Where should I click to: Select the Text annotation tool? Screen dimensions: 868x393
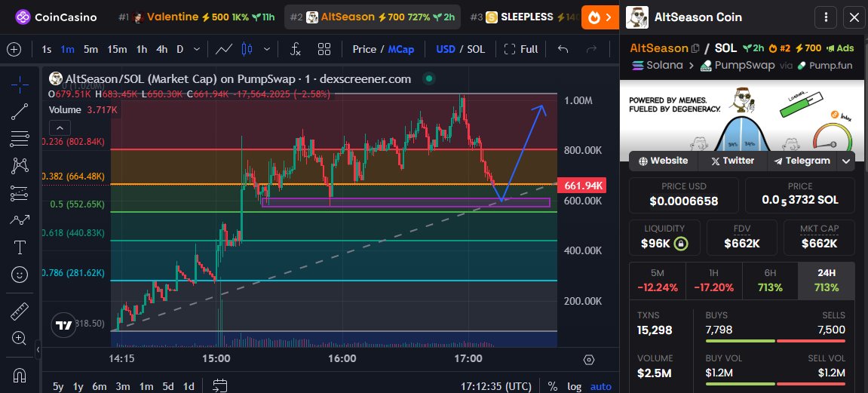click(20, 247)
